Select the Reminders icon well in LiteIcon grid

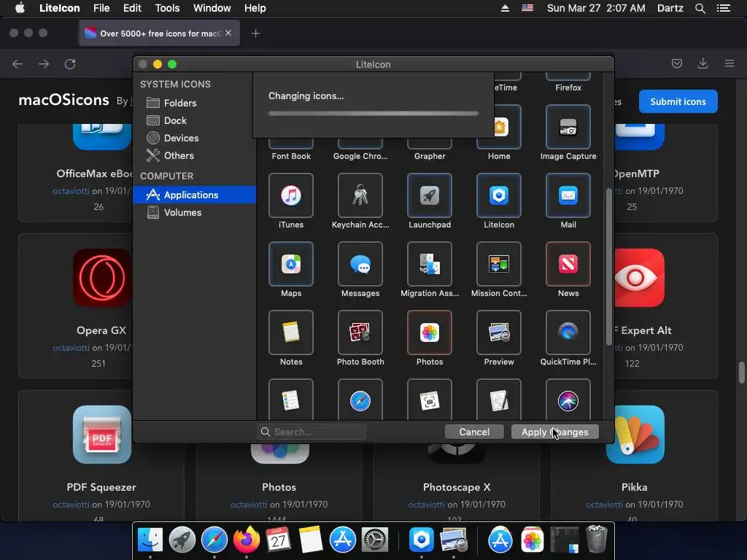point(290,400)
